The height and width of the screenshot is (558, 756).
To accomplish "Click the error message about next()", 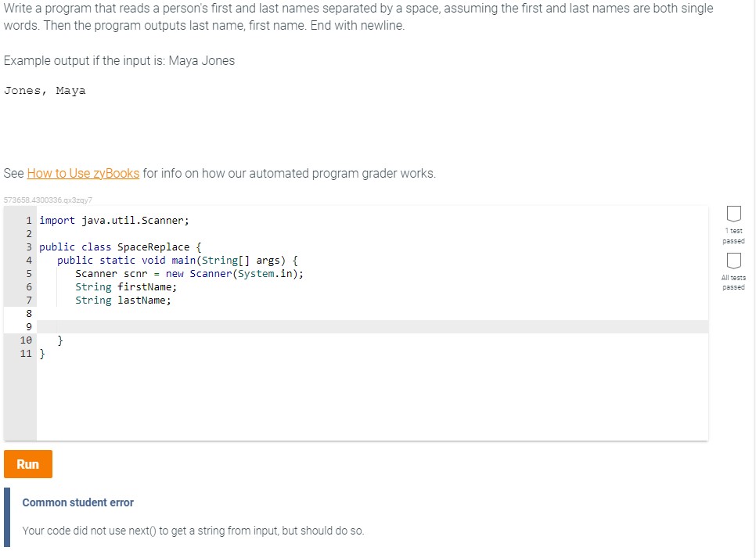I will click(x=193, y=530).
